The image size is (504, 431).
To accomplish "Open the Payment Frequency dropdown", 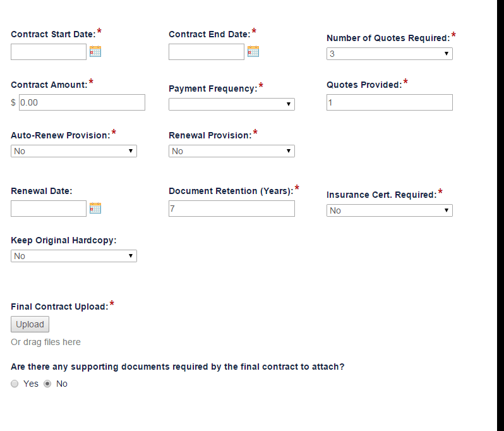I will [231, 104].
